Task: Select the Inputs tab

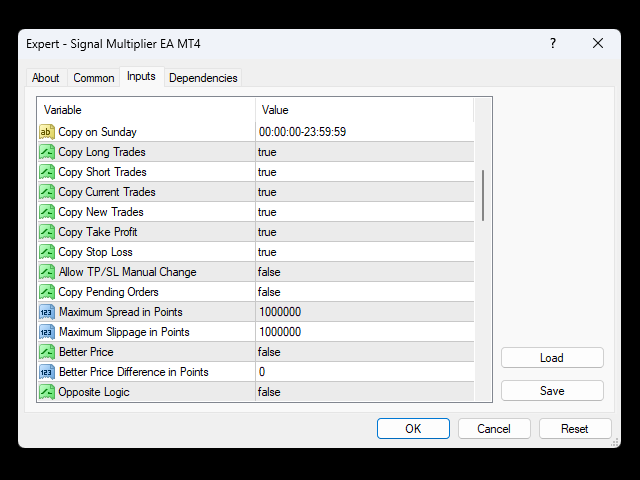Action: point(141,76)
